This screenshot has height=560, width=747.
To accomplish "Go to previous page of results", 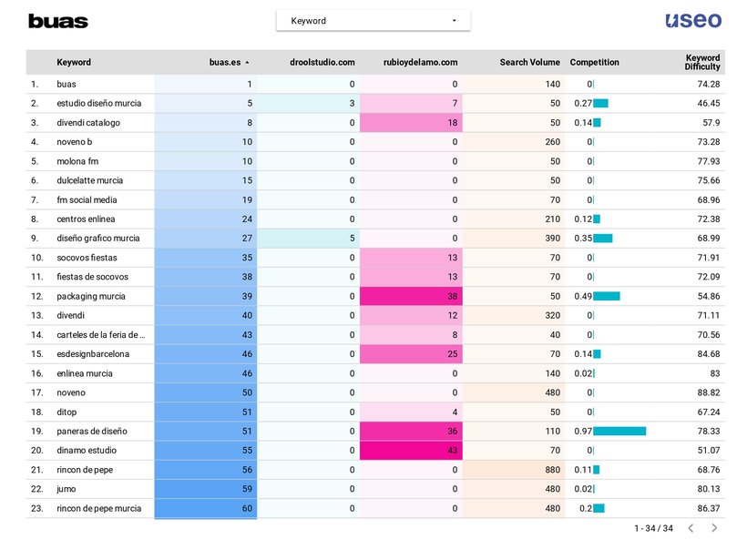I will coord(691,527).
